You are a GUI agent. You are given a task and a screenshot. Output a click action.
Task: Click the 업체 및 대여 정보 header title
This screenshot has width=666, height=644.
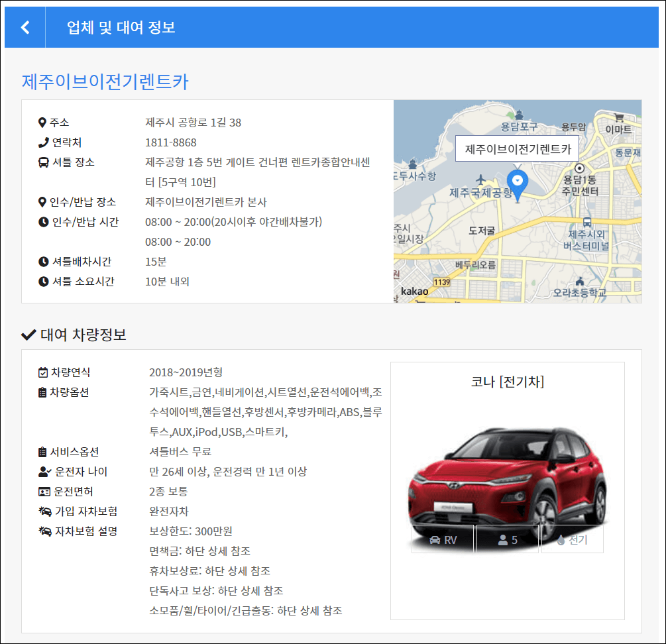pos(121,27)
